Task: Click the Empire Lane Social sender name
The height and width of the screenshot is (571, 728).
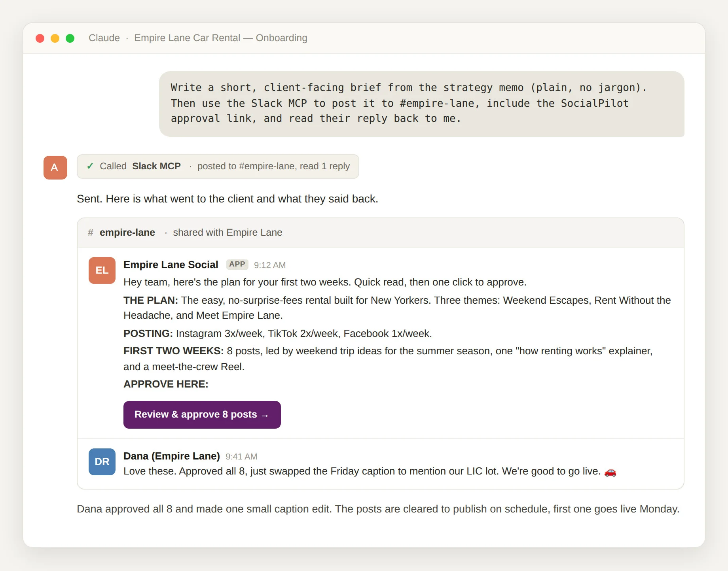Action: 171,265
